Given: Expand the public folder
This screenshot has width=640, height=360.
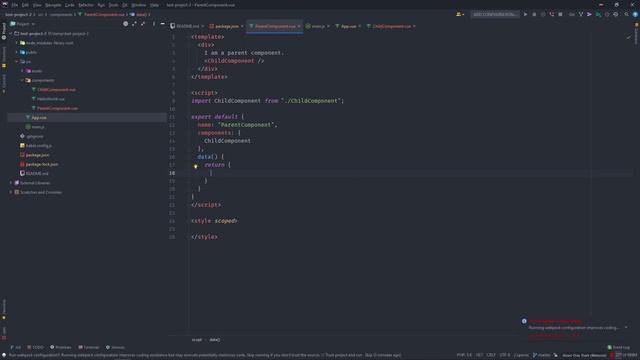Looking at the screenshot, I should pos(17,52).
